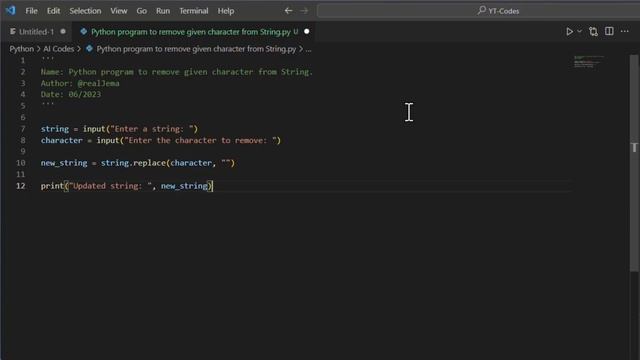This screenshot has width=640, height=360.
Task: Open the File menu
Action: tap(31, 11)
